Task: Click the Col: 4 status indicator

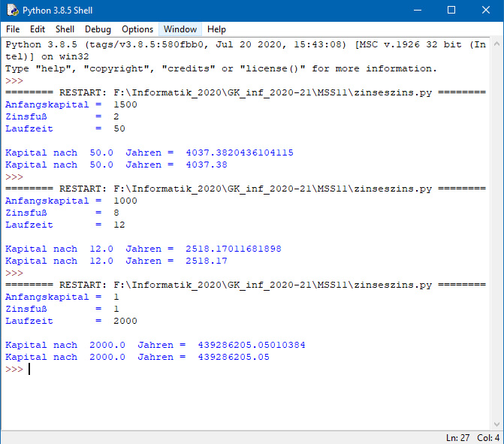Action: (x=487, y=437)
